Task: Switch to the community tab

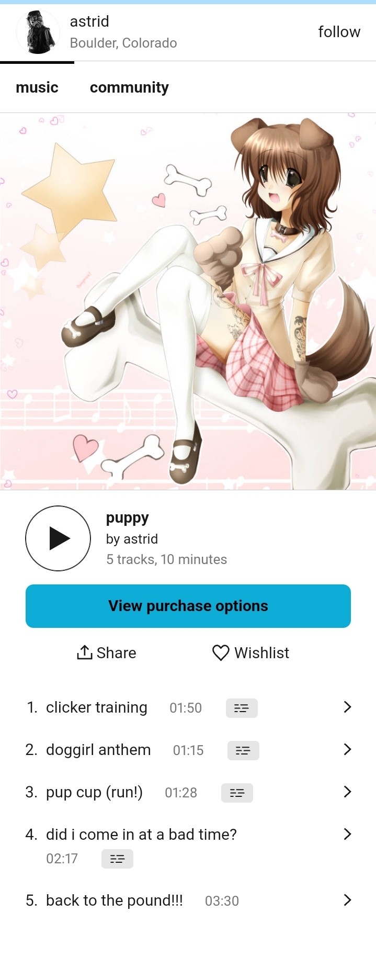Action: 129,87
